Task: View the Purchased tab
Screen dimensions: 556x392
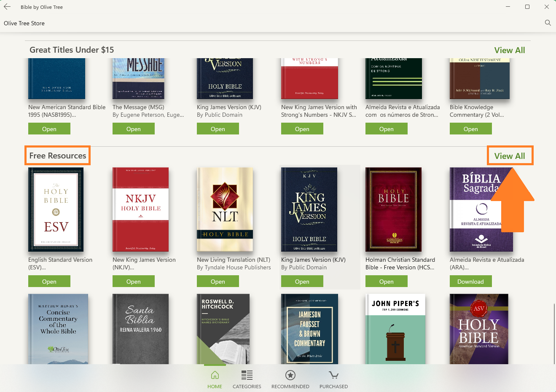Action: point(333,379)
